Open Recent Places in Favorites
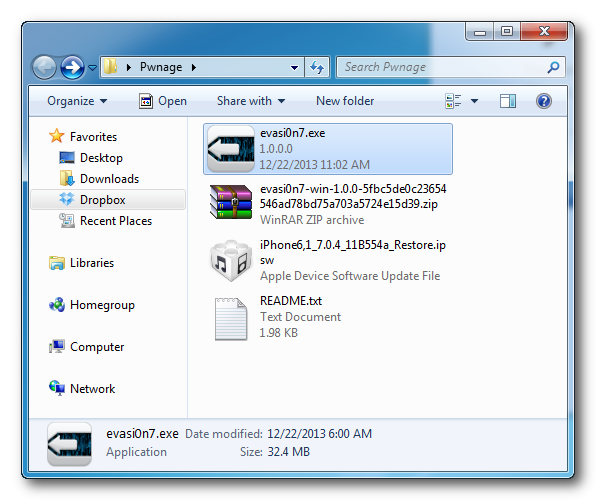 point(116,221)
